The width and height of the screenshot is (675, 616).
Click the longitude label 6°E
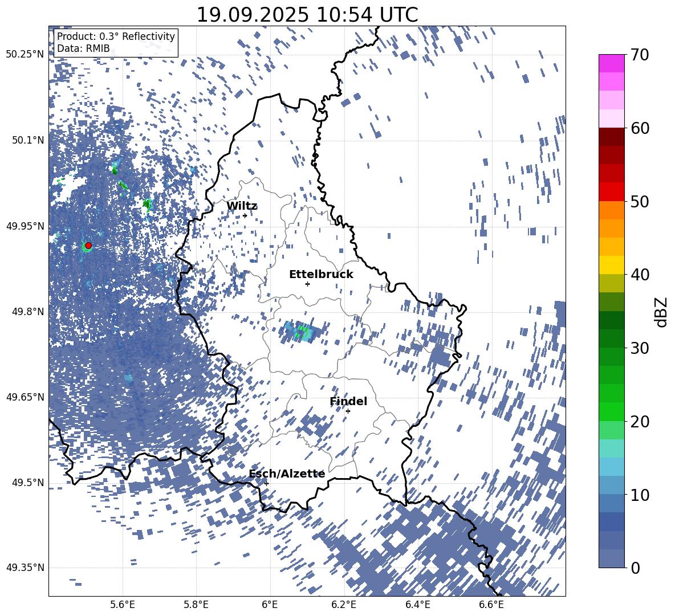tap(270, 605)
